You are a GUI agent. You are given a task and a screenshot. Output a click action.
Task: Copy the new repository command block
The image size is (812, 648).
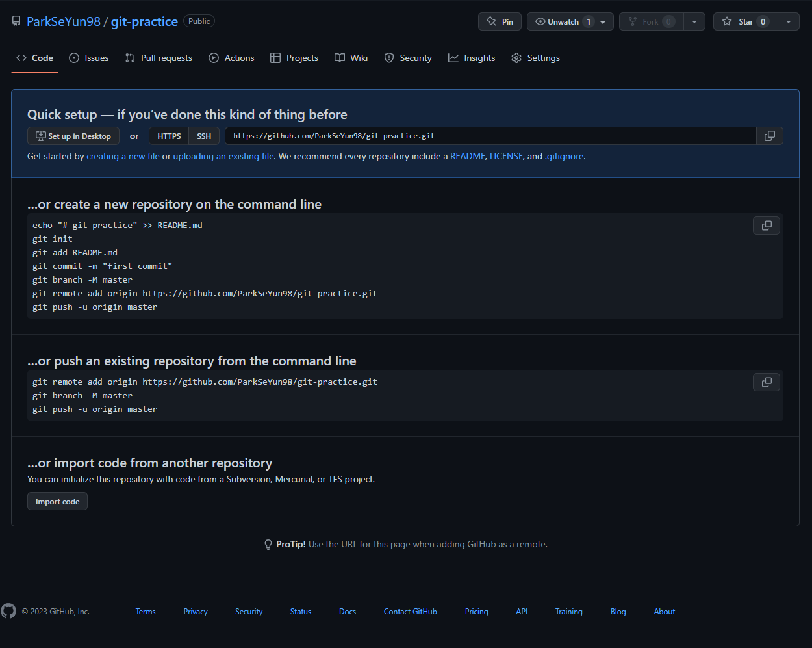click(767, 226)
